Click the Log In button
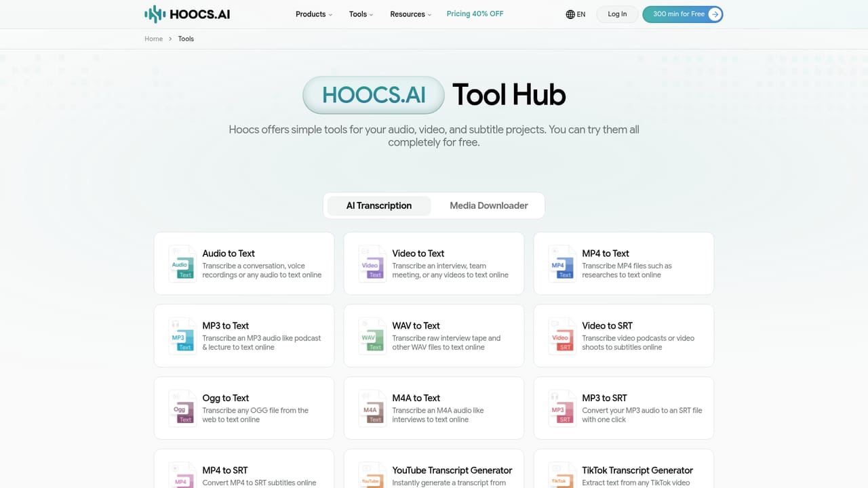This screenshot has width=868, height=488. (x=617, y=14)
